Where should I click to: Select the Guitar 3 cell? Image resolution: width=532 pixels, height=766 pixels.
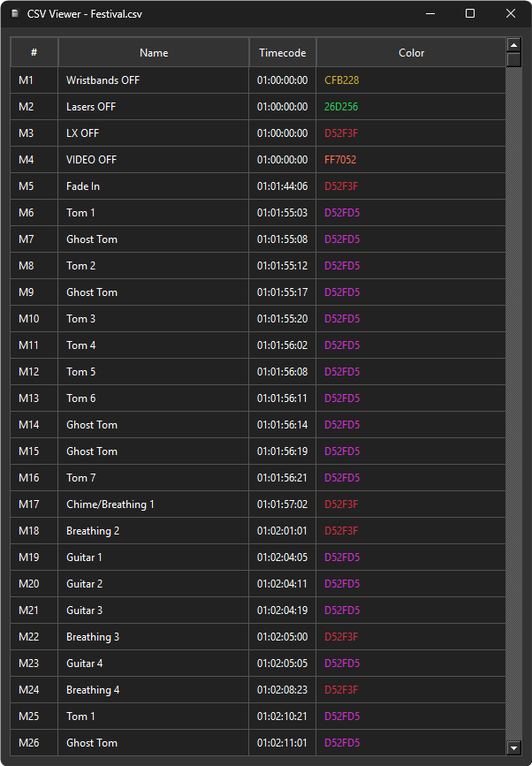click(154, 611)
